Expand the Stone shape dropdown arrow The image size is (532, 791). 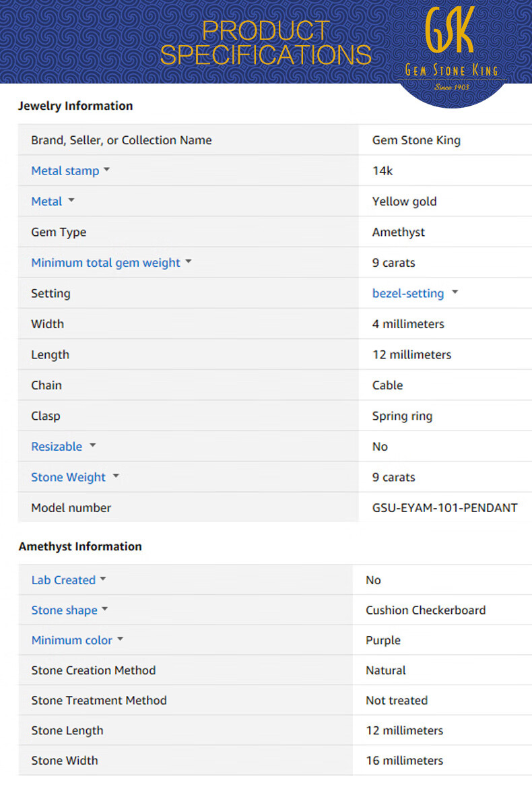(x=105, y=610)
